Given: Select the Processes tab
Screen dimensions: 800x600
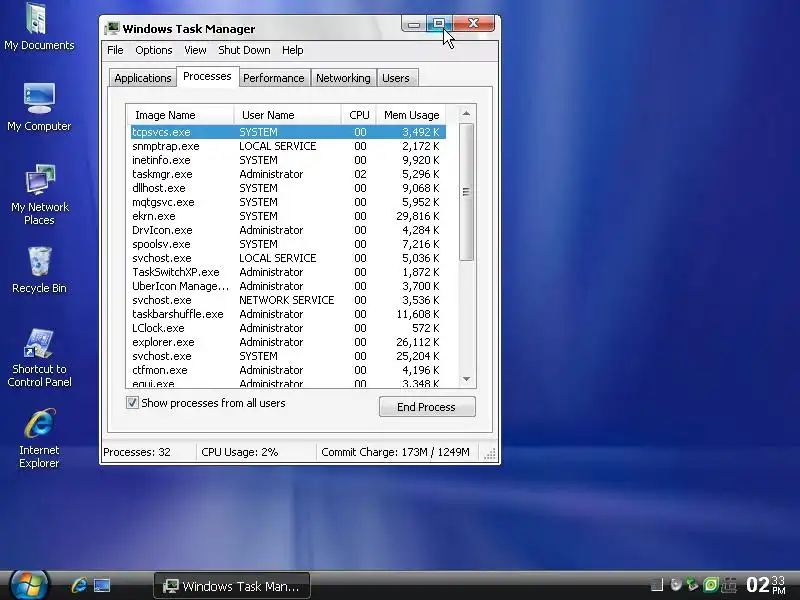Looking at the screenshot, I should [x=207, y=77].
